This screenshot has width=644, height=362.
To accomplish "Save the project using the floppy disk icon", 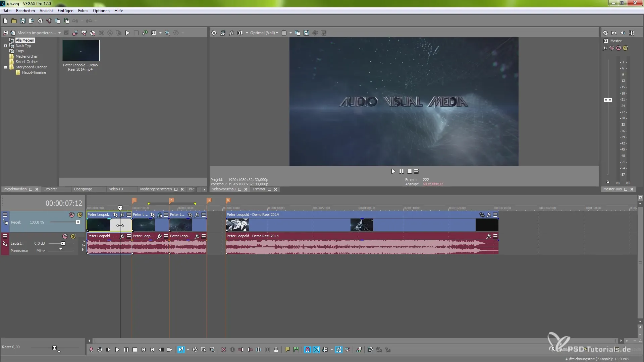I will [23, 21].
